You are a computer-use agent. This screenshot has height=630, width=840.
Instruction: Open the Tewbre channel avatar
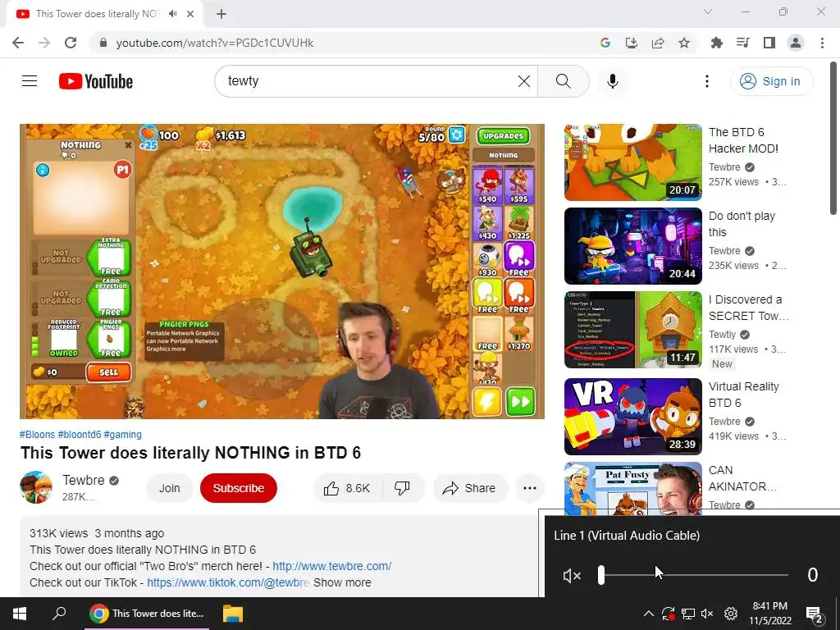[x=36, y=487]
